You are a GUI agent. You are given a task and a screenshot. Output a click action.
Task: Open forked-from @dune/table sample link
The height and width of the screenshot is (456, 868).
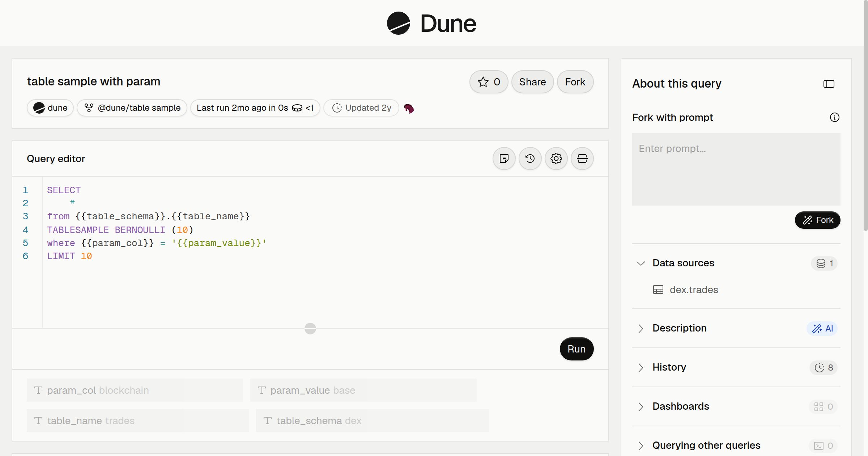pos(132,108)
